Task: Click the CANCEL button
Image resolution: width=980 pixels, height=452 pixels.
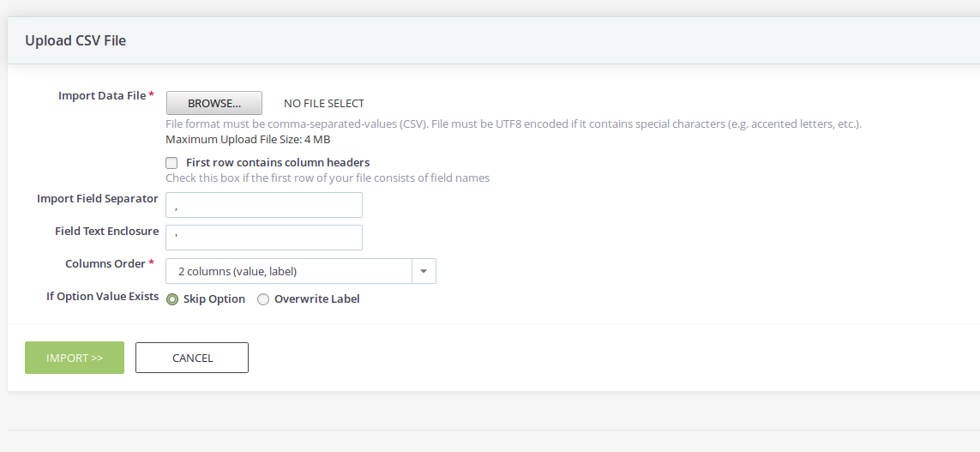Action: (x=192, y=358)
